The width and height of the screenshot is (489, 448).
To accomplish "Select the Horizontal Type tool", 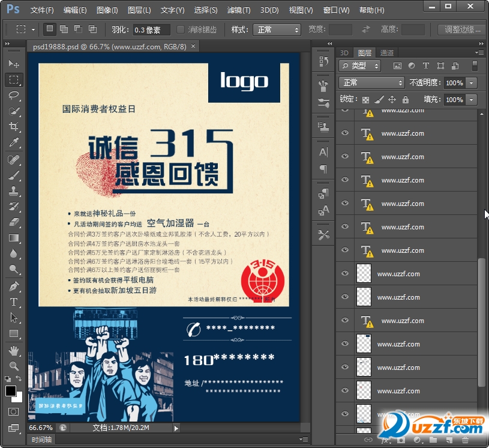I will pos(14,302).
